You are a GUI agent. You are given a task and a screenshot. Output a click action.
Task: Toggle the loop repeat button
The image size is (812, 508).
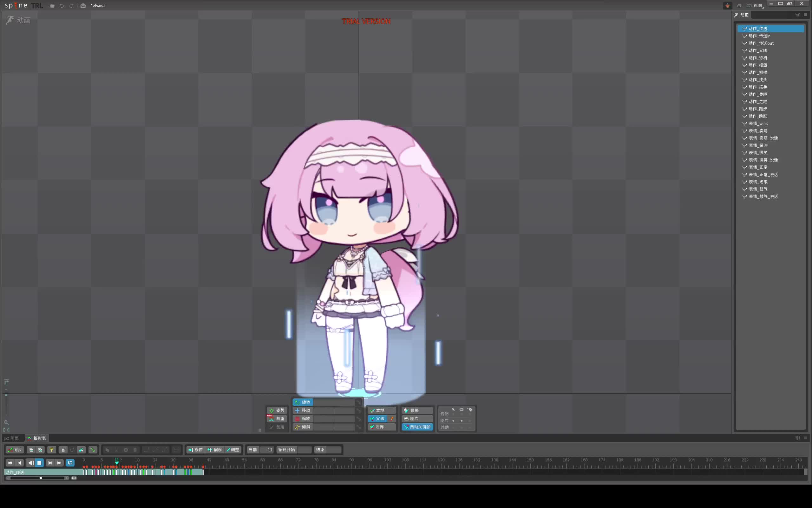70,463
